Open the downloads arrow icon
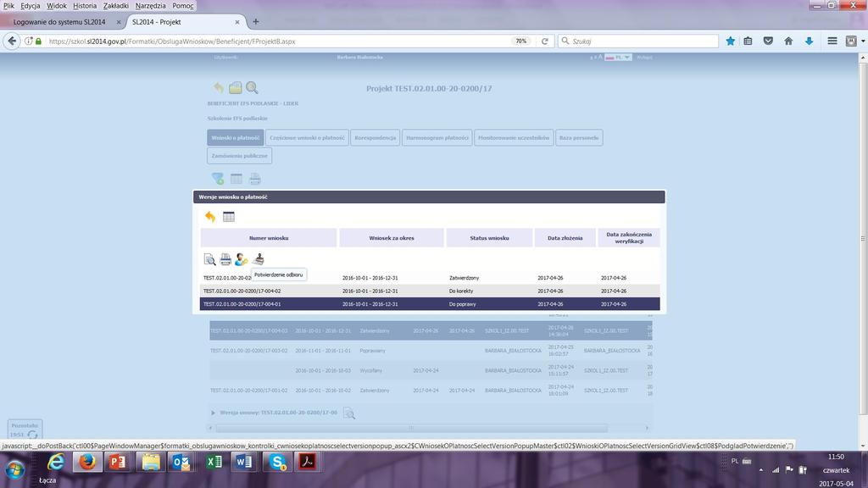This screenshot has height=488, width=868. (809, 41)
